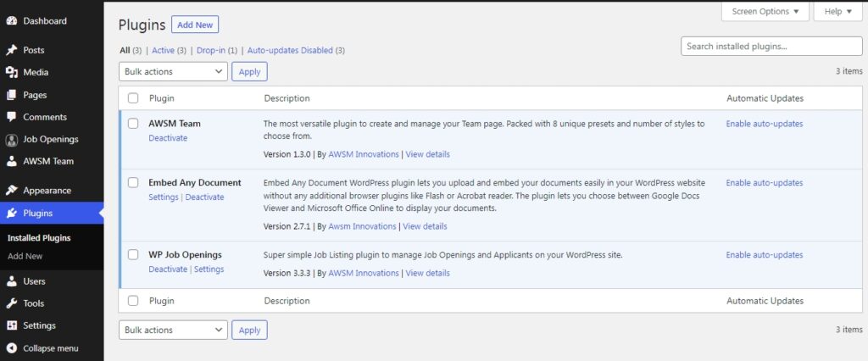The height and width of the screenshot is (361, 868).
Task: Click the Plugins plug icon
Action: pos(12,214)
